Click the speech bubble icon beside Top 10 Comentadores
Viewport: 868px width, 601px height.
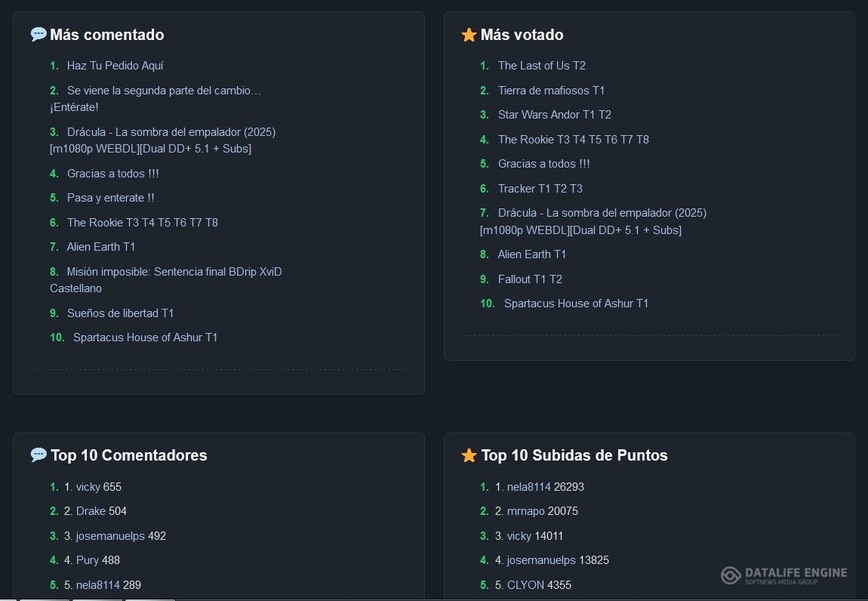click(38, 455)
